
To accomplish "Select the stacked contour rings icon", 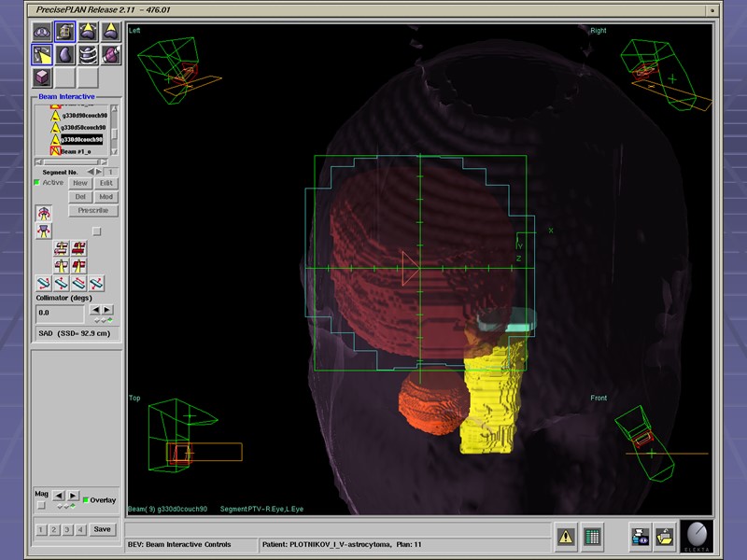I will coord(88,55).
